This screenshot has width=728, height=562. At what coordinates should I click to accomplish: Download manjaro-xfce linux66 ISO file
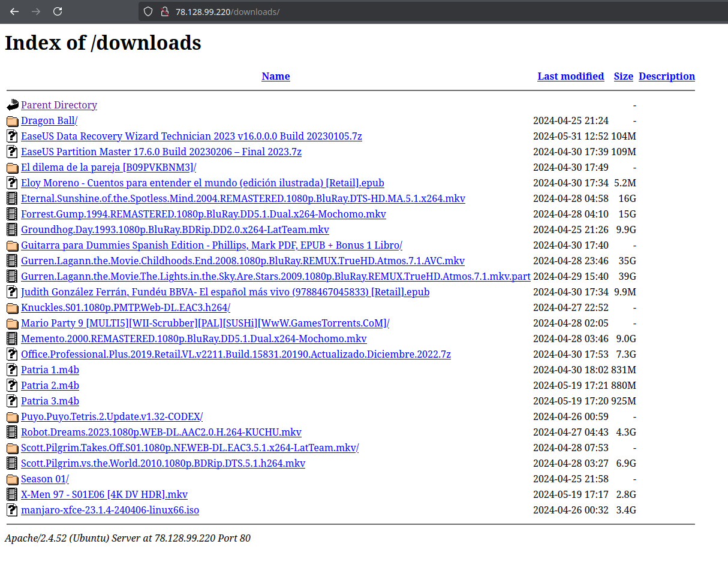coord(110,510)
